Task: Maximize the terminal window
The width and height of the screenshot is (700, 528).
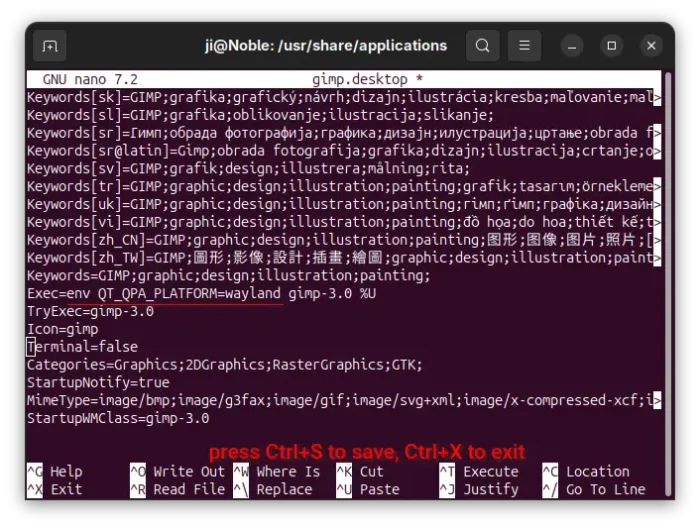Action: pos(612,46)
